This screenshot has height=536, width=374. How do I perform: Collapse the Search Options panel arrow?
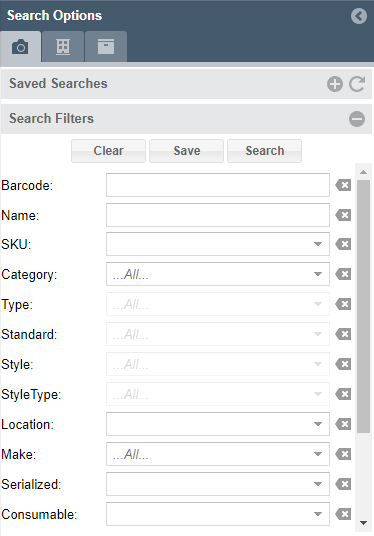pos(359,16)
